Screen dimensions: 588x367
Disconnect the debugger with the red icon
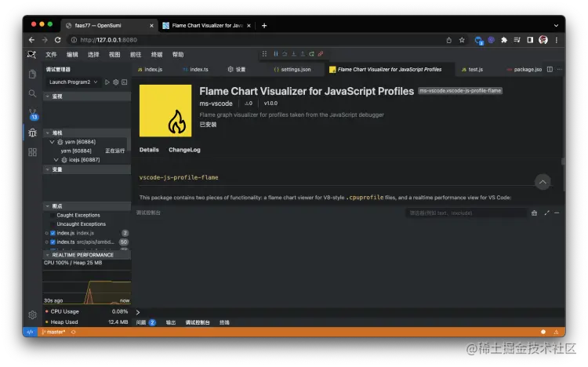point(321,53)
